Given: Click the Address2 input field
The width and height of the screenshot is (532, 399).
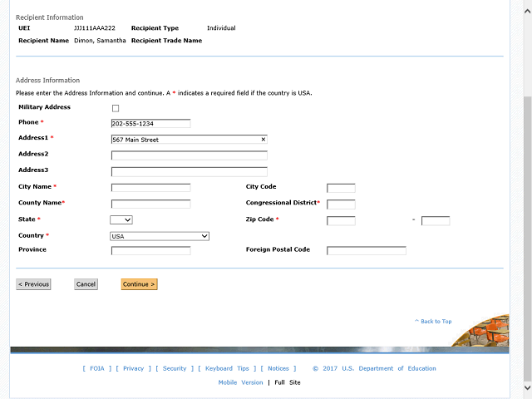Looking at the screenshot, I should [189, 155].
